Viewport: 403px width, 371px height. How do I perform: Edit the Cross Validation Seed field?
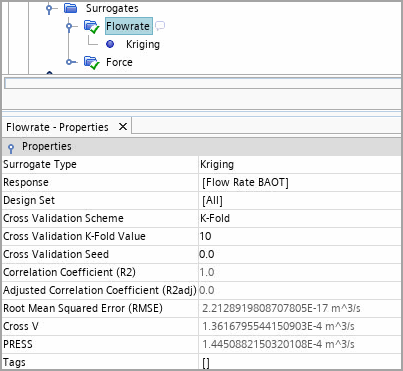tap(300, 254)
